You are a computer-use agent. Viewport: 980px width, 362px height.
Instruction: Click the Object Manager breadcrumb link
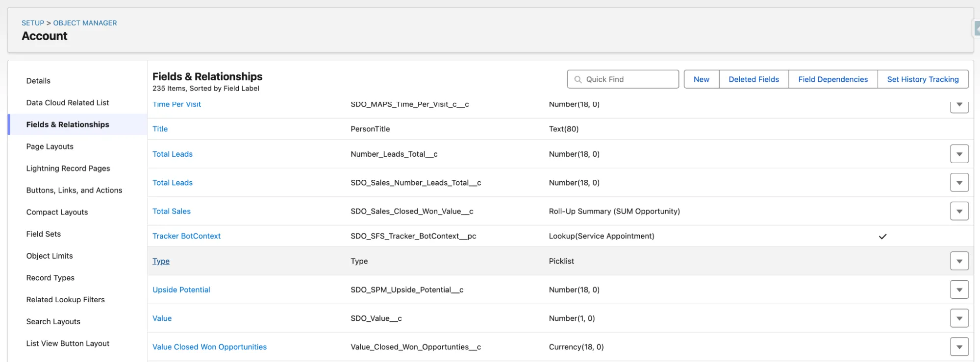[x=85, y=23]
